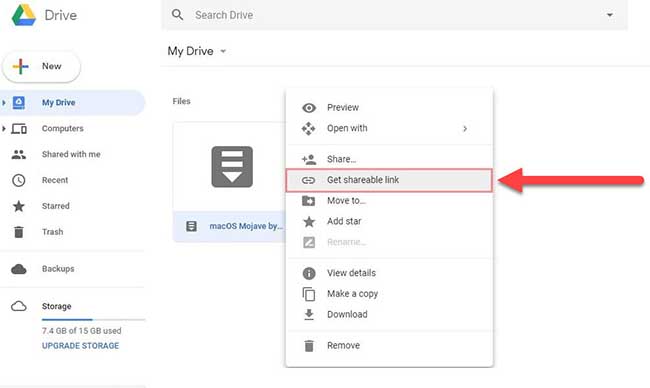Open Starred files label
Image resolution: width=650 pixels, height=388 pixels.
[x=56, y=206]
